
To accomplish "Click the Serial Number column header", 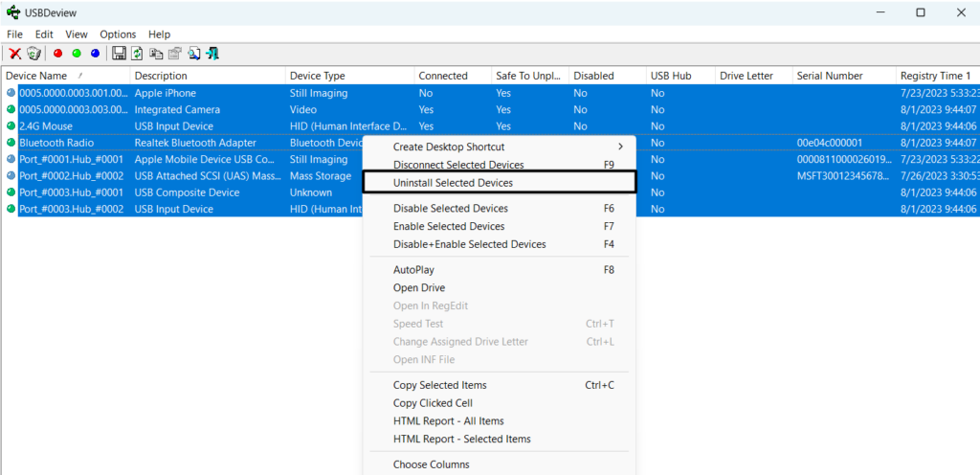I will point(829,76).
